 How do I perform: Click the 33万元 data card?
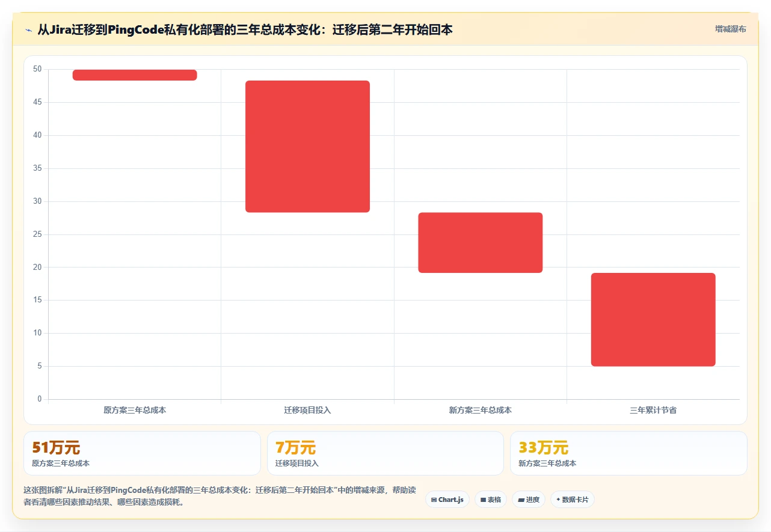[628, 453]
